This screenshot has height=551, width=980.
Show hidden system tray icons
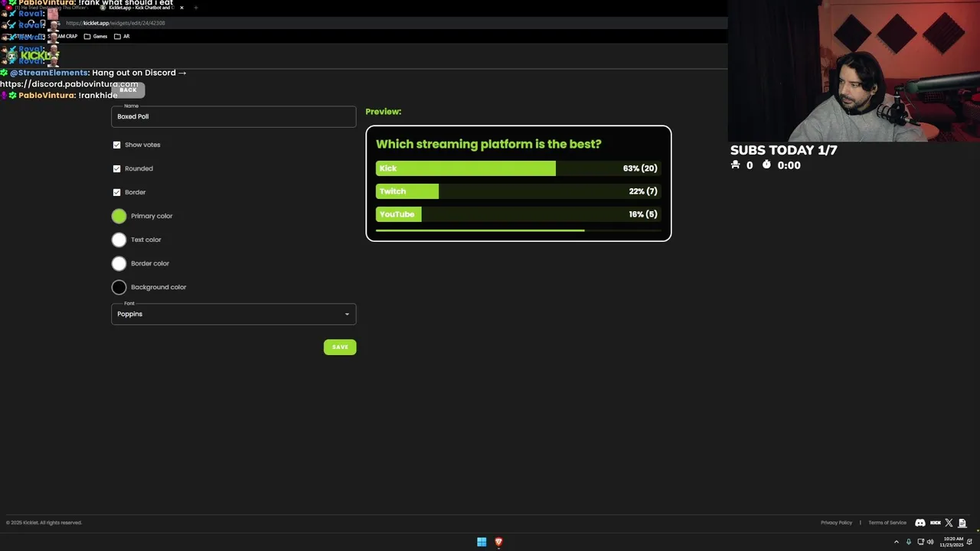click(897, 542)
